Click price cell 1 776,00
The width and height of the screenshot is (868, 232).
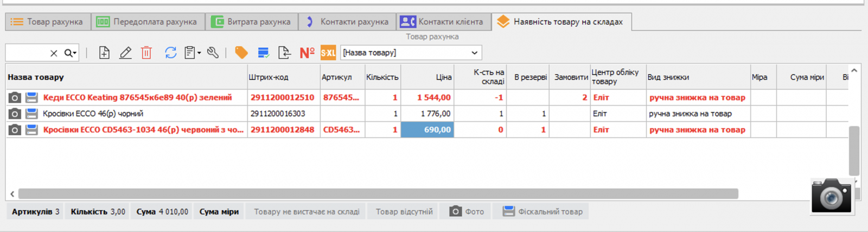tap(427, 114)
